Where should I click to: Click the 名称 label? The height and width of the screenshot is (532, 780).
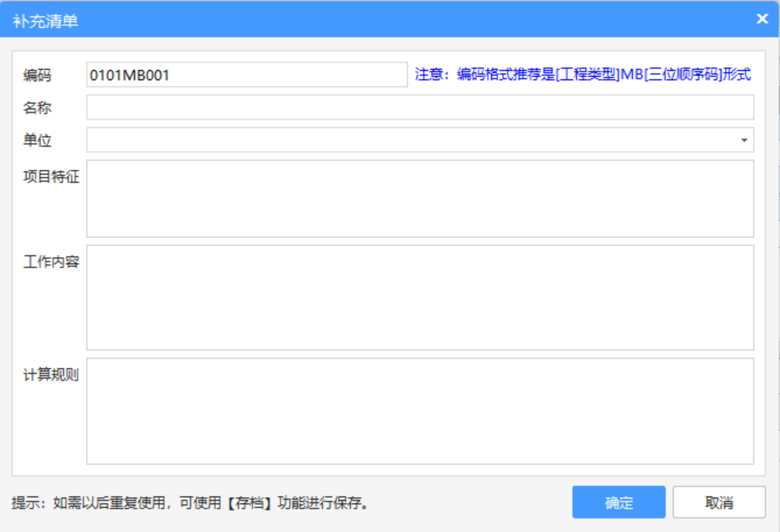coord(37,108)
